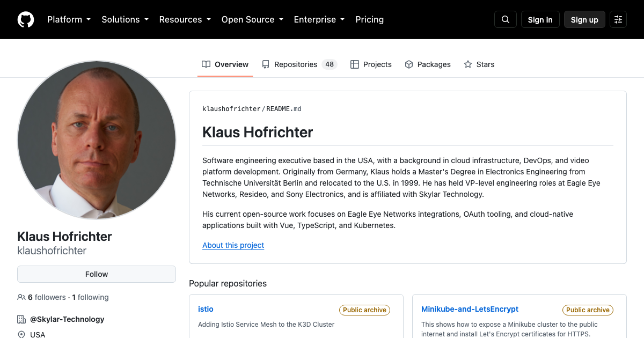Screen dimensions: 644x338
Task: Go to GitHub home via Octocat logo
Action: 26,20
